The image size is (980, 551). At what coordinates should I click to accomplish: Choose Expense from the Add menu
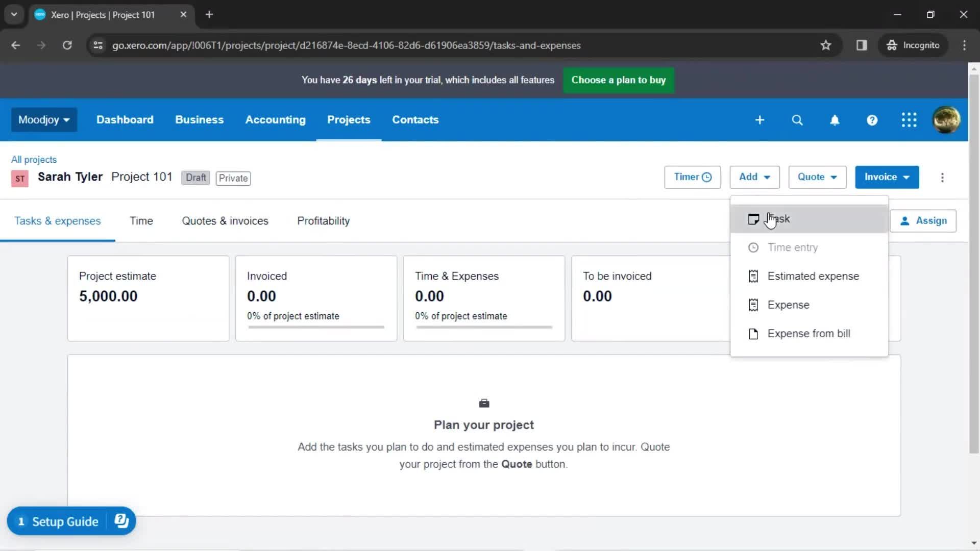click(809, 305)
